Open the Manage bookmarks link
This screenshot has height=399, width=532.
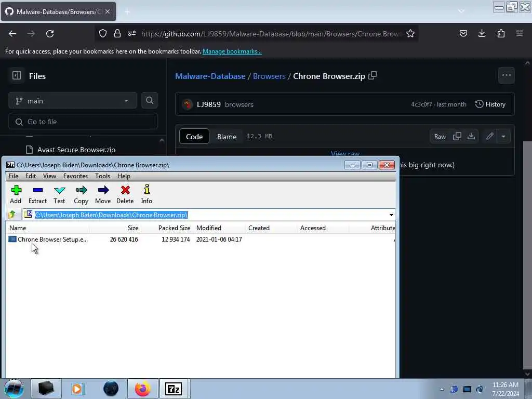point(232,51)
